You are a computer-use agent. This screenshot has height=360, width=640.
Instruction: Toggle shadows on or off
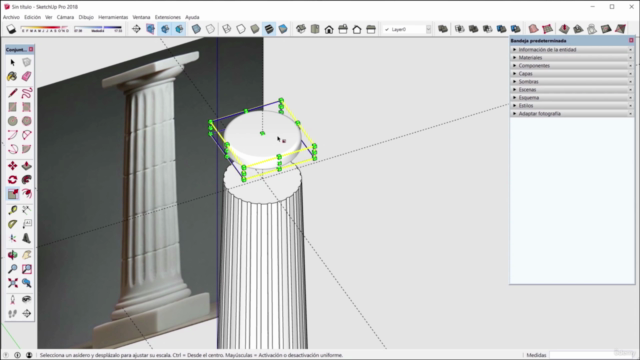(x=11, y=29)
